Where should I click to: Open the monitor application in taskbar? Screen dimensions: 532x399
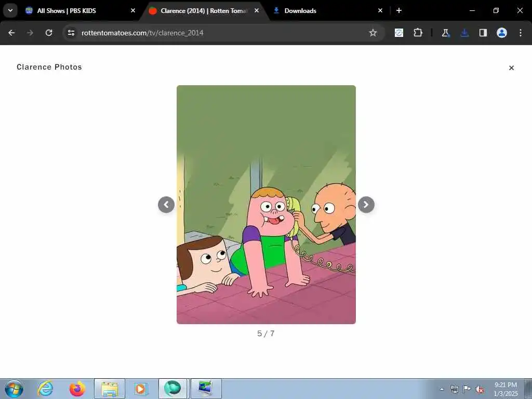pyautogui.click(x=206, y=389)
